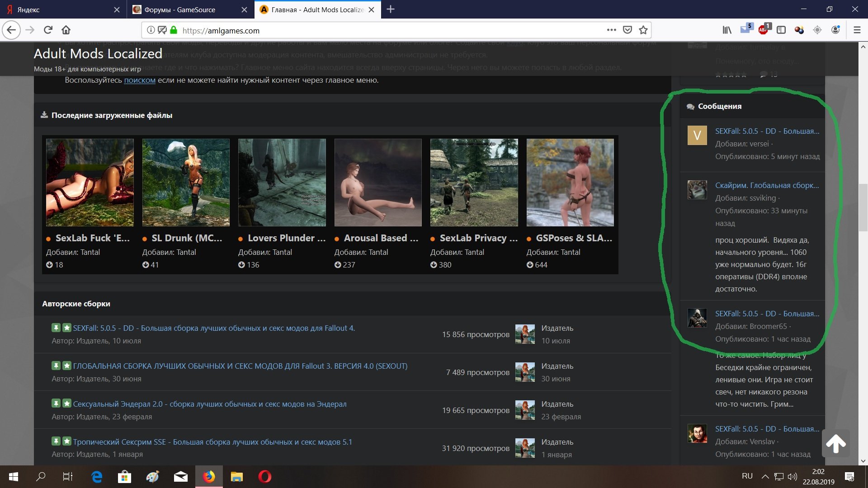Click the Firefox reload page button

(48, 30)
